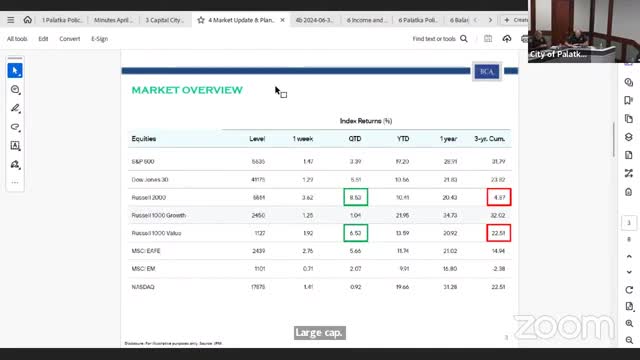
Task: Click the Level column header
Action: click(257, 139)
